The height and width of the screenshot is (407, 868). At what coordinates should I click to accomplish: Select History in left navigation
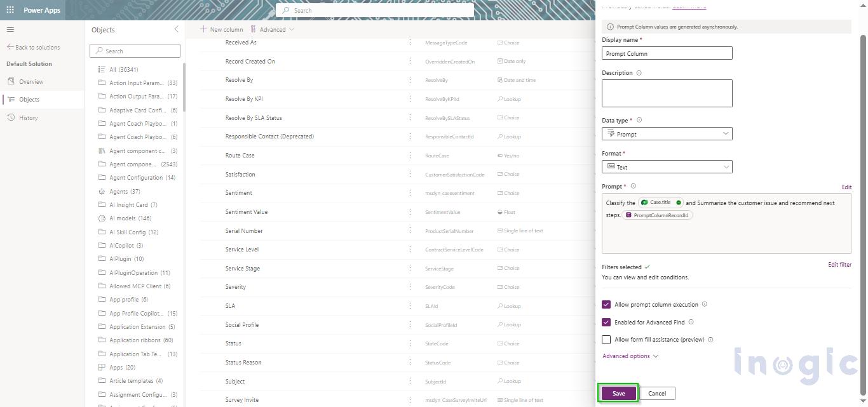coord(29,117)
